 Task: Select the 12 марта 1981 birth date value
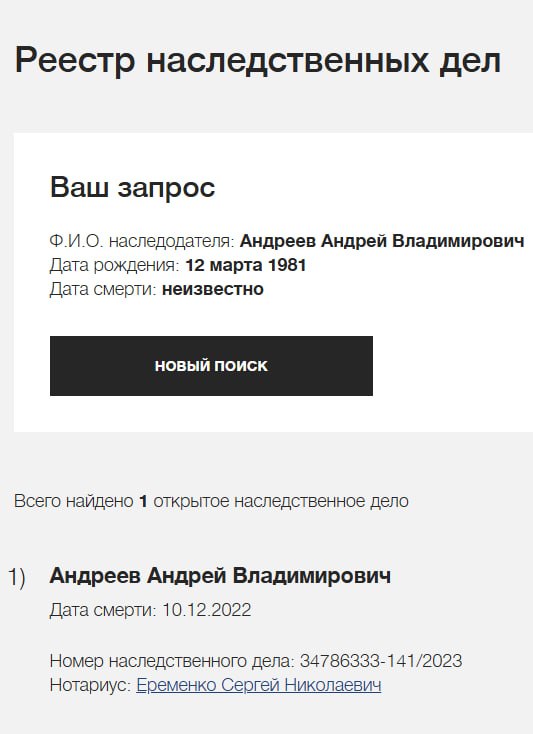(246, 265)
